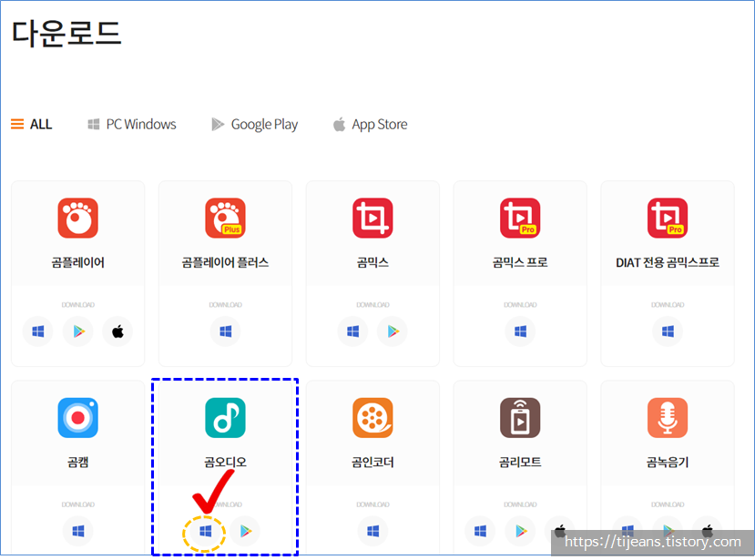Click the 다운로드 page heading
Screen dimensions: 755x560
coord(66,34)
